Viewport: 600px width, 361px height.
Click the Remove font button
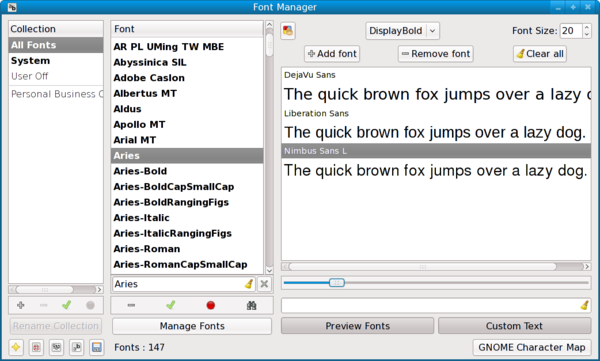[435, 54]
